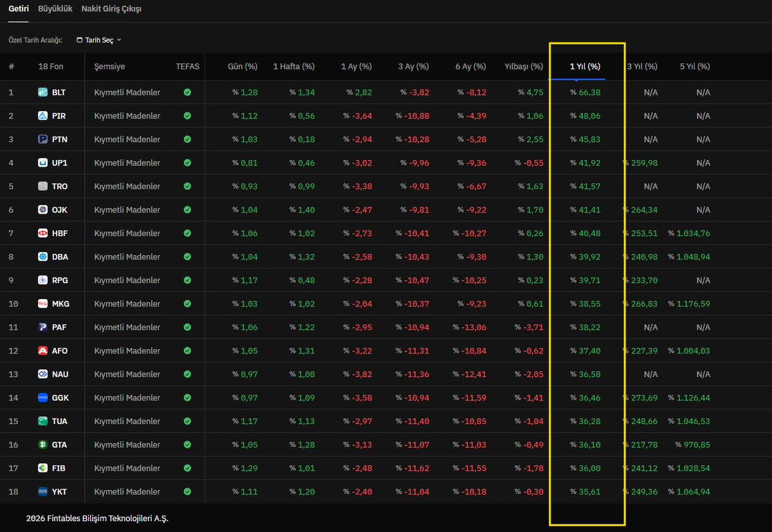Click the TEFAS column header
Screen dimensions: 772x532
188,66
